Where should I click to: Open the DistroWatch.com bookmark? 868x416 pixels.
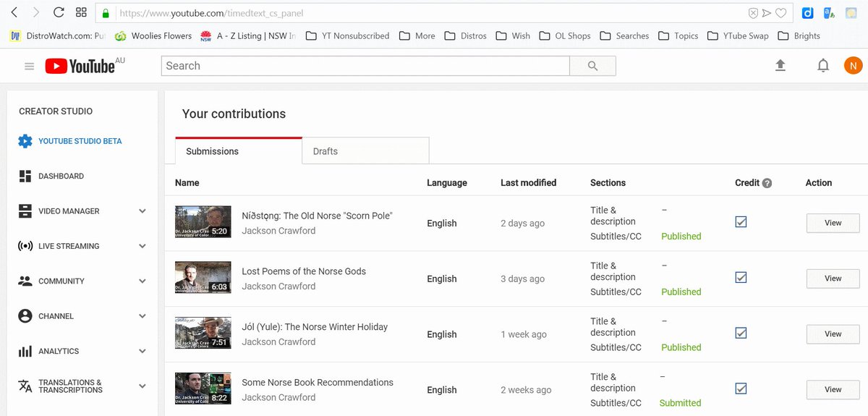coord(58,35)
